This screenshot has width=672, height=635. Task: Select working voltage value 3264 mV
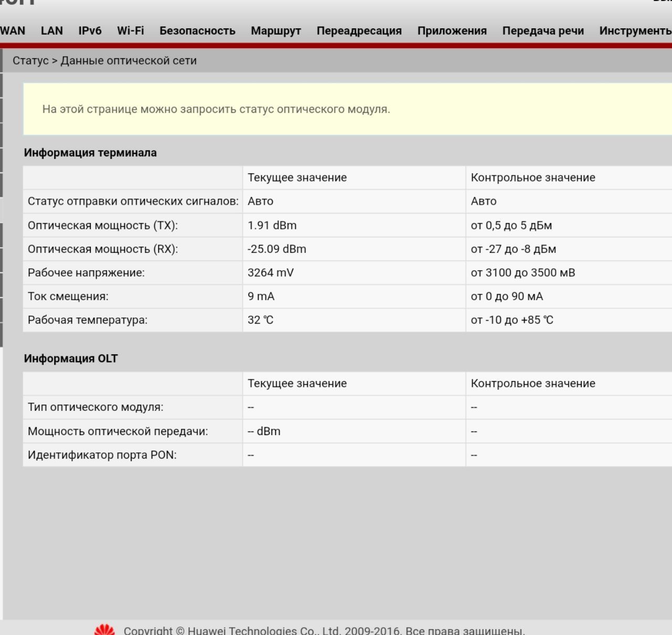[270, 272]
